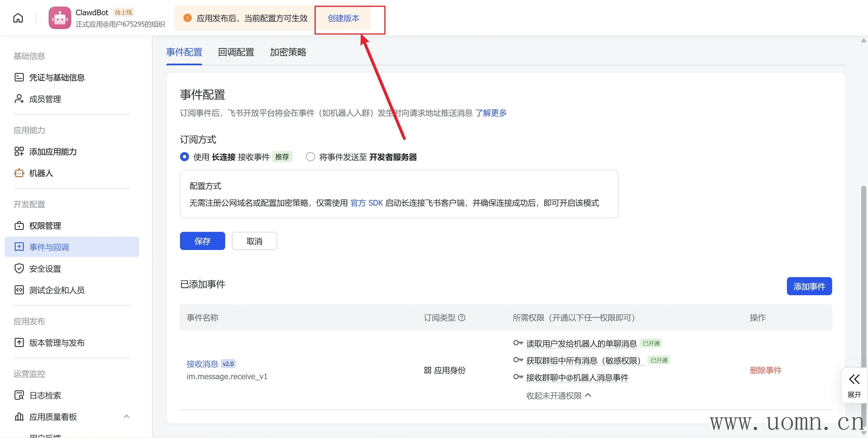Image resolution: width=868 pixels, height=438 pixels.
Task: Open 成员管理 member management
Action: point(45,99)
